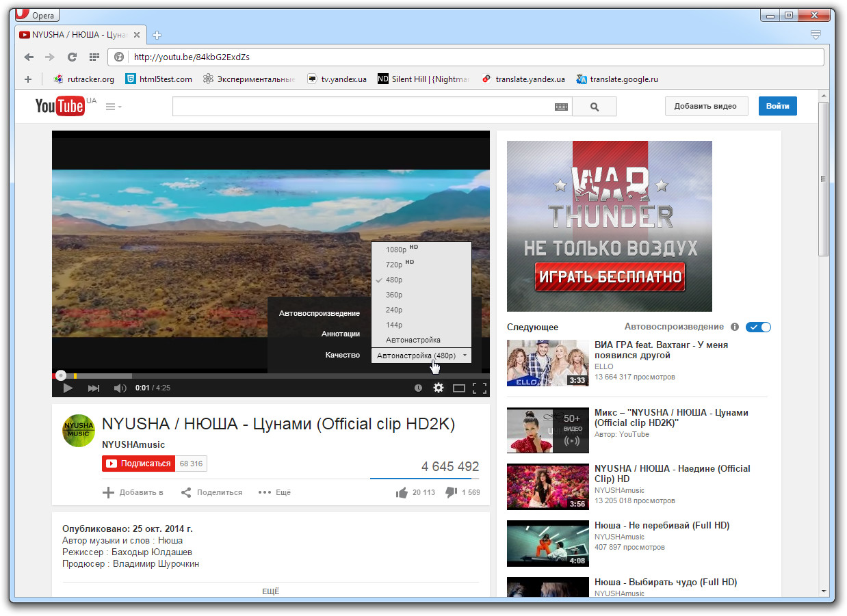Screen dimensions: 847x616
Task: Expand the YouTube guide menu
Action: [114, 107]
